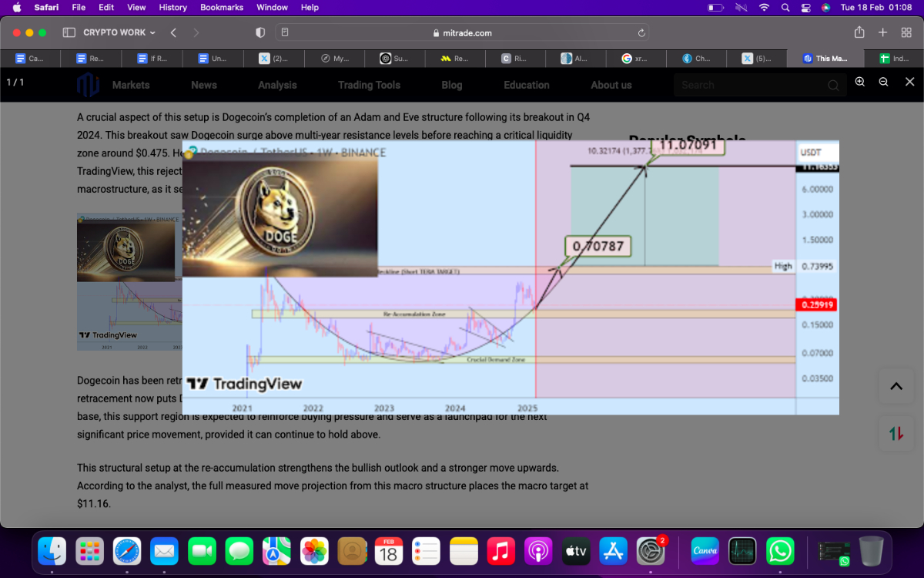
Task: Click the privacy shield icon
Action: coord(260,32)
